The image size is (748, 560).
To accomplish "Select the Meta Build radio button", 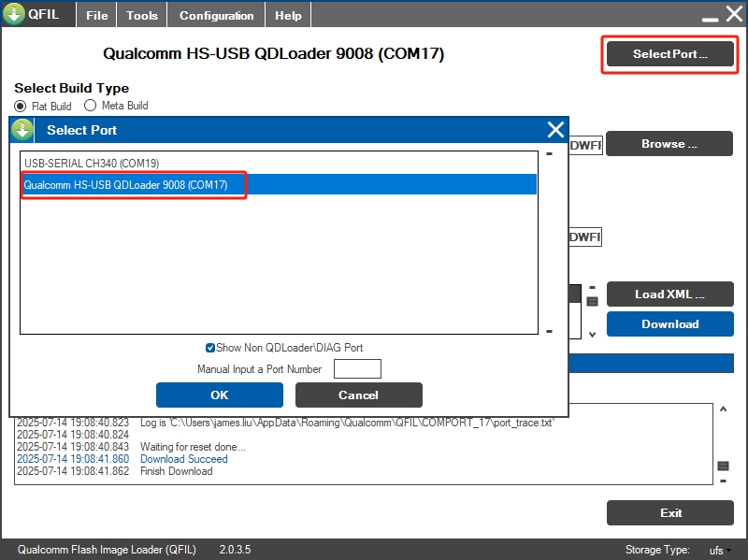I will (91, 106).
